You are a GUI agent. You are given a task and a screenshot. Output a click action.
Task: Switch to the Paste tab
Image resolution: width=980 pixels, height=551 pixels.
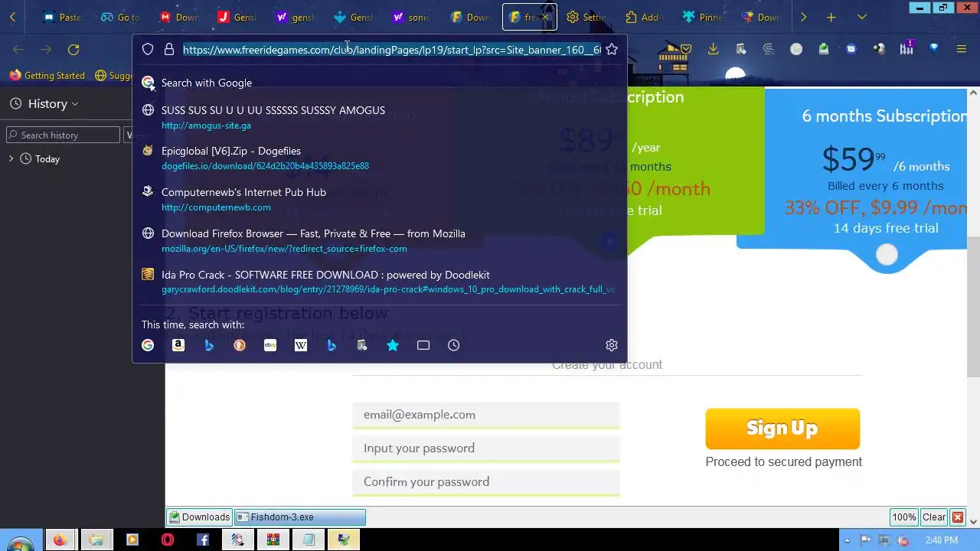coord(63,17)
